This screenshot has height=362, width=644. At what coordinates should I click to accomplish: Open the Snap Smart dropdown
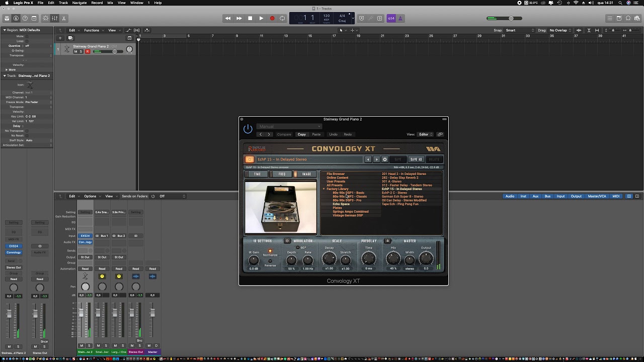pos(519,30)
